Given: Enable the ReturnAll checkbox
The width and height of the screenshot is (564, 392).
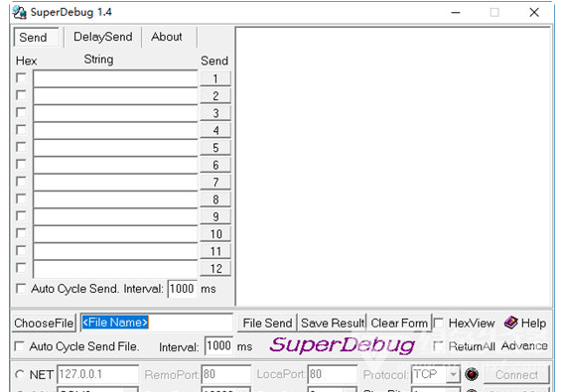Looking at the screenshot, I should click(438, 346).
